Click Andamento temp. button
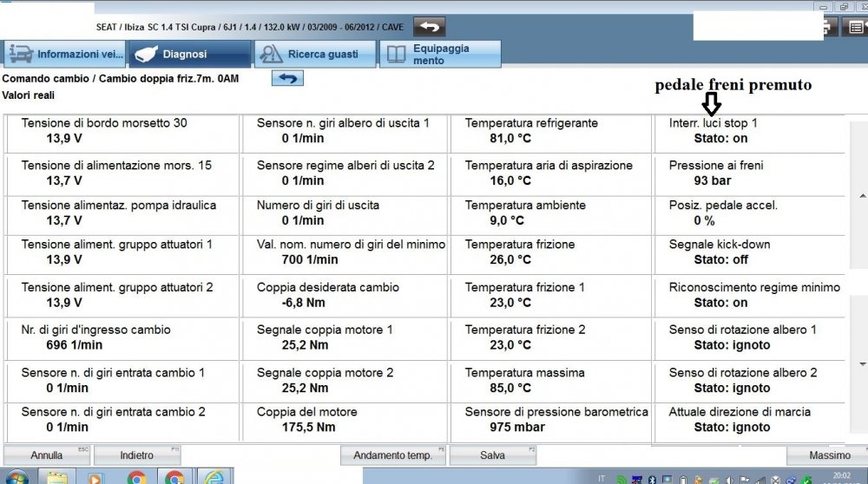868x484 pixels. coord(392,455)
